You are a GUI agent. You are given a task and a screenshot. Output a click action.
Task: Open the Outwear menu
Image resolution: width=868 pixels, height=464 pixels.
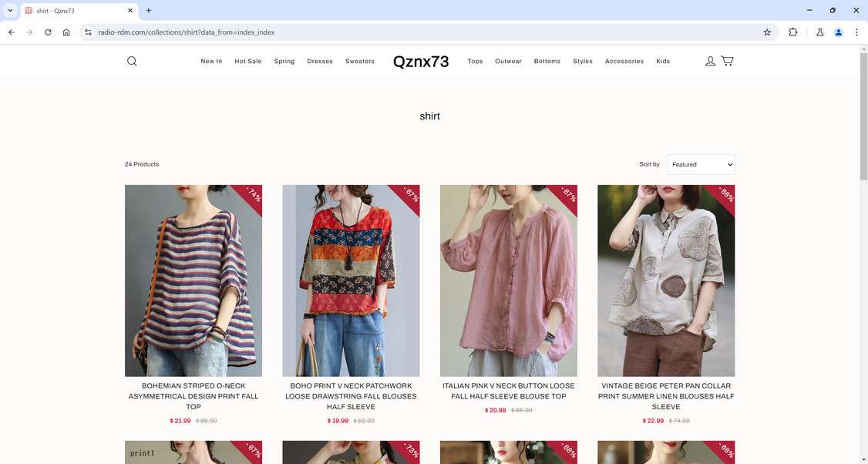point(508,62)
